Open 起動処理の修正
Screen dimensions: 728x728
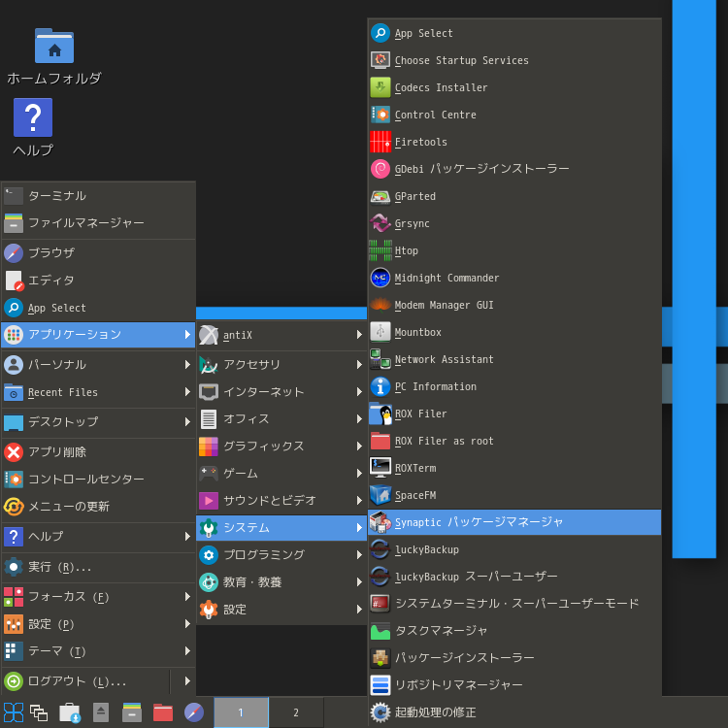[x=514, y=712]
